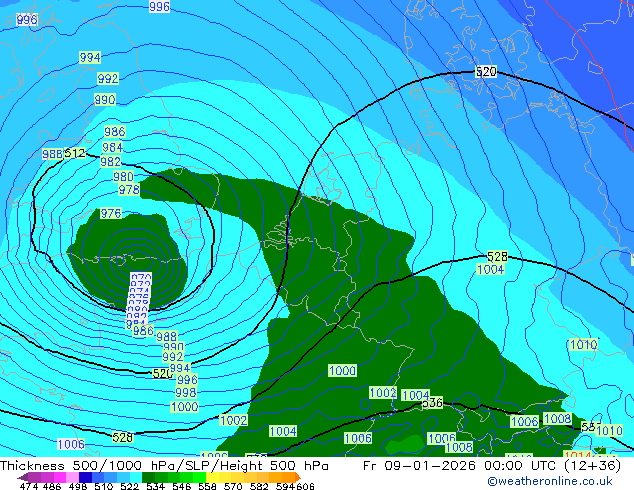The height and width of the screenshot is (490, 634).
Task: Click the dark blue legend swatch above 498
Action: (85, 477)
